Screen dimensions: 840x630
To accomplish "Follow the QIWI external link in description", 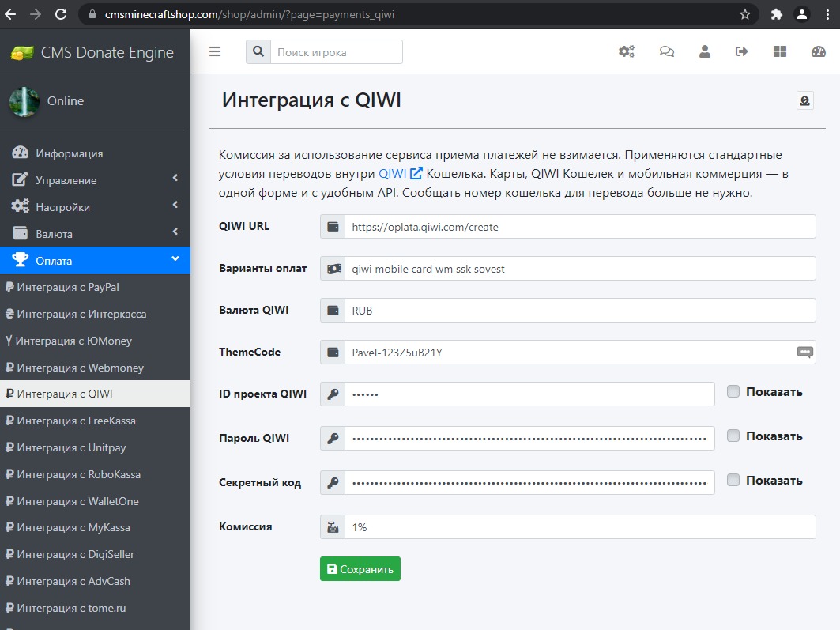I will [x=400, y=173].
